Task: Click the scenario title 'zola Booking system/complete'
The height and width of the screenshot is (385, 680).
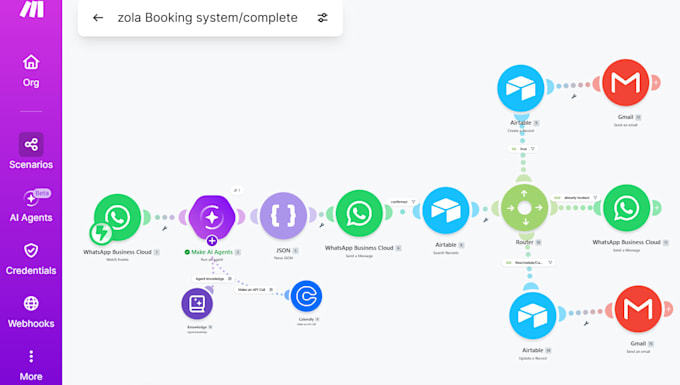Action: (x=208, y=18)
